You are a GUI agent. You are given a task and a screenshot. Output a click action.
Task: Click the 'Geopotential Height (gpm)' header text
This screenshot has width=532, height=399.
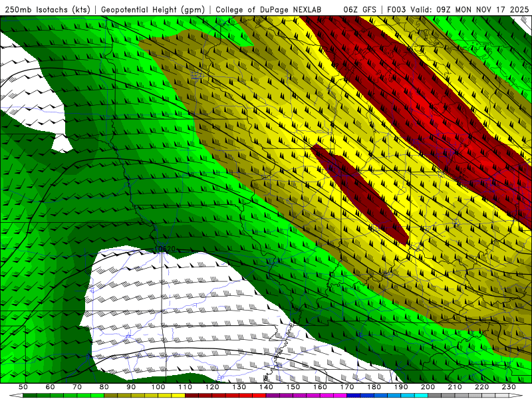click(153, 10)
